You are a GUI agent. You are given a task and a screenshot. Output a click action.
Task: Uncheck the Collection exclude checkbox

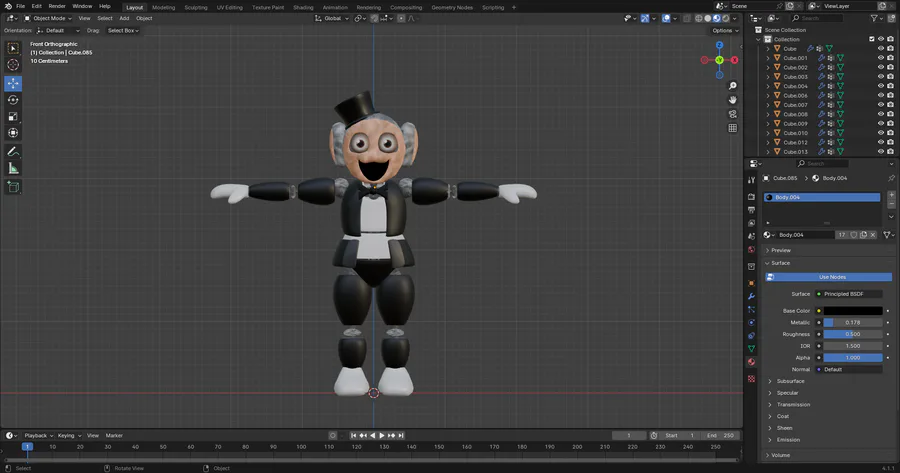click(x=870, y=39)
